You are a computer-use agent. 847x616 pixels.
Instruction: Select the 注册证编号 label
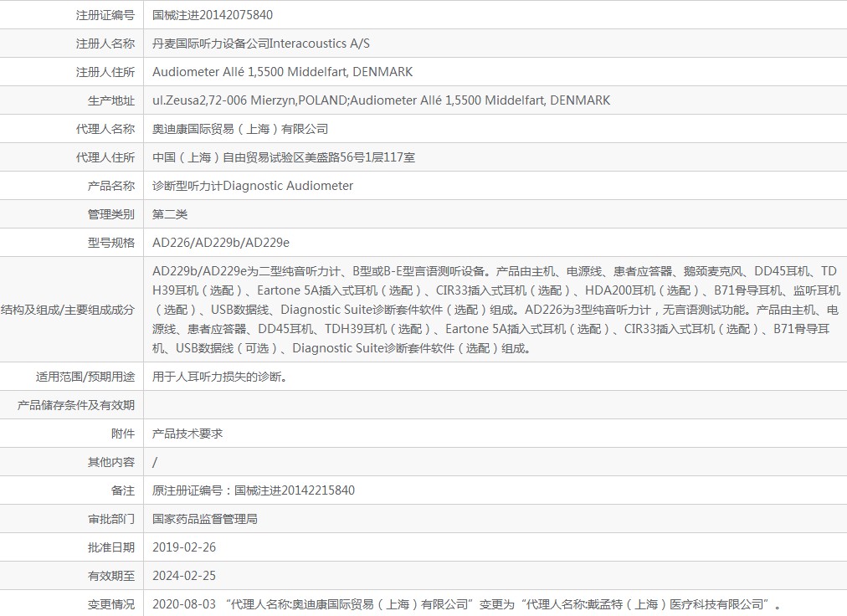pyautogui.click(x=105, y=15)
